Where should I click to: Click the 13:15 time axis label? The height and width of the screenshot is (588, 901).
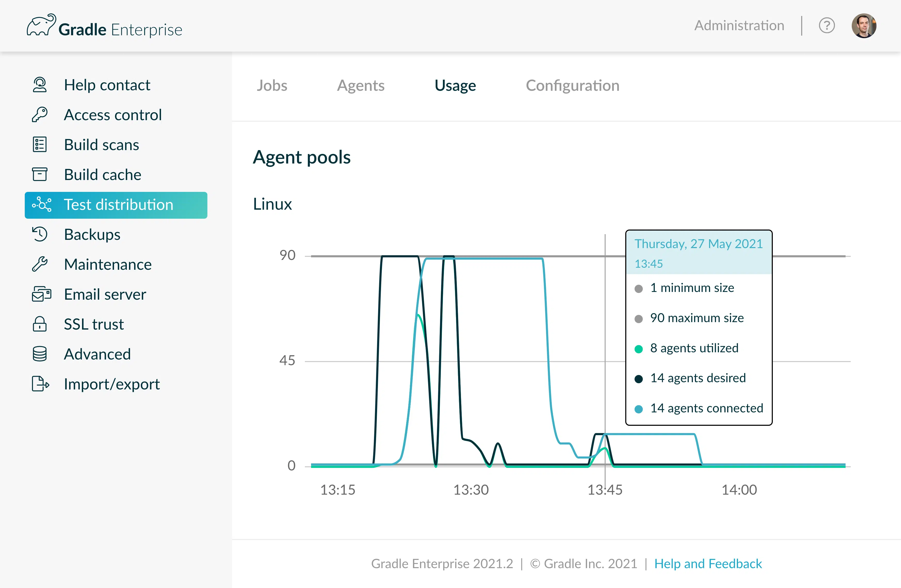pyautogui.click(x=338, y=490)
